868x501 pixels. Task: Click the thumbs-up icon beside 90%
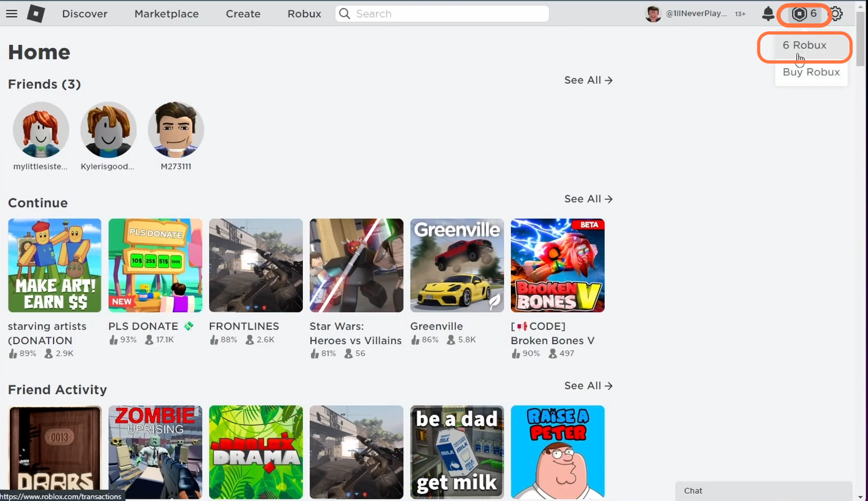point(515,353)
